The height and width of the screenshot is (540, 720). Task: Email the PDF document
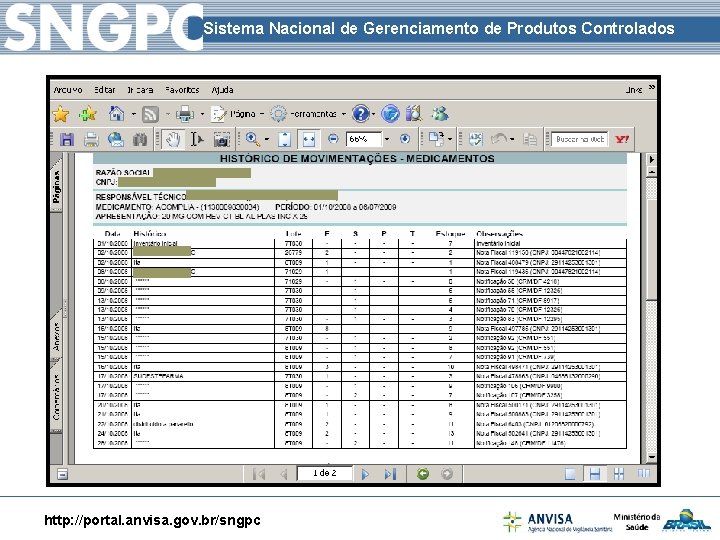(116, 140)
